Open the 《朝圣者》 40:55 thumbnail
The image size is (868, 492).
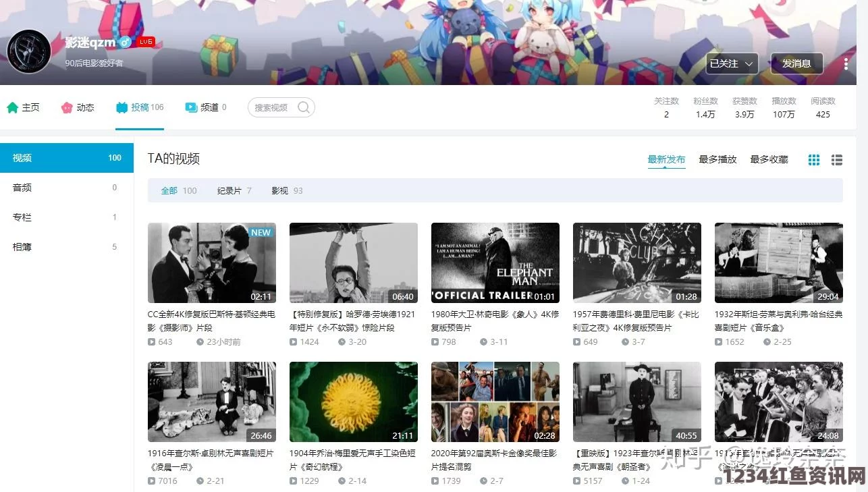tap(637, 402)
